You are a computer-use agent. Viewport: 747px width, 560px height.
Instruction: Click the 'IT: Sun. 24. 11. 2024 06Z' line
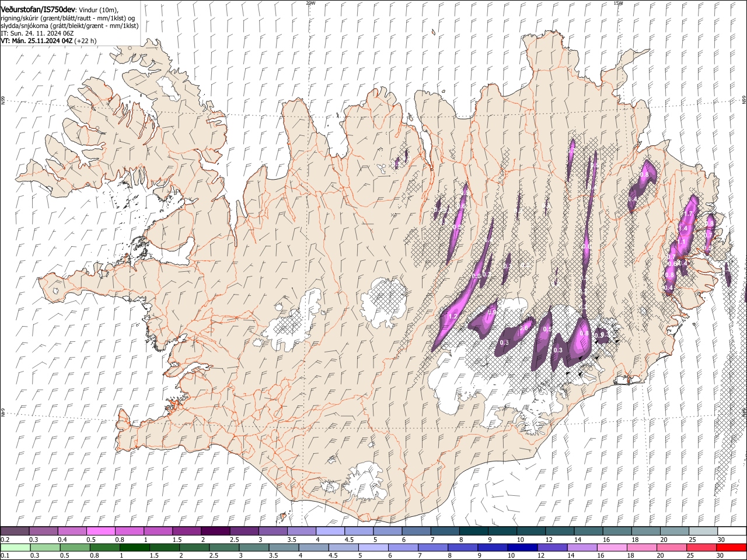click(x=37, y=33)
